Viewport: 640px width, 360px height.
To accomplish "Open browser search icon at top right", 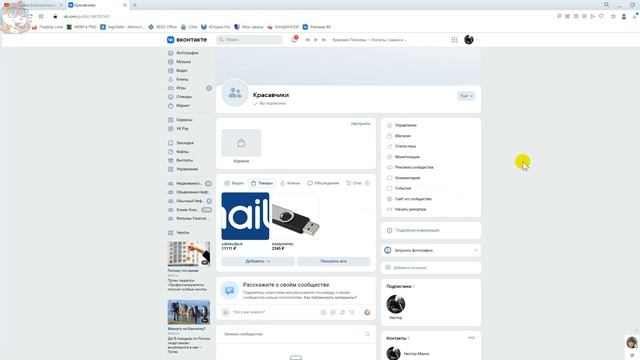I will click(x=607, y=4).
